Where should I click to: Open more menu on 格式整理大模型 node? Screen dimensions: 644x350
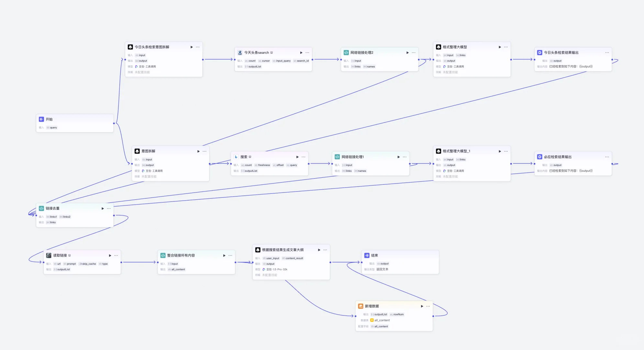(x=506, y=47)
